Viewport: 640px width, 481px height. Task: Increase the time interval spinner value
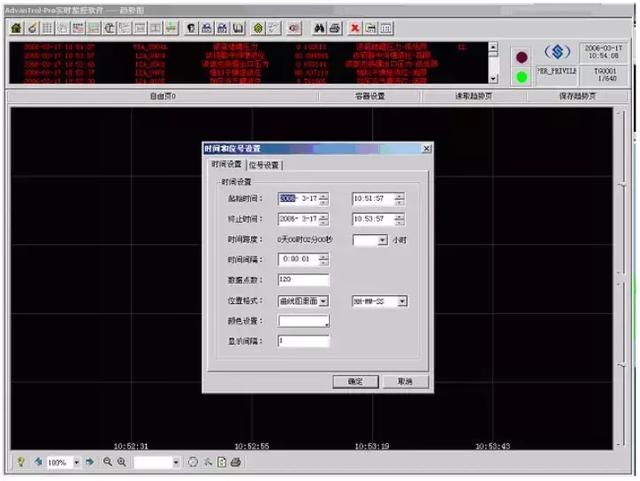coord(323,256)
